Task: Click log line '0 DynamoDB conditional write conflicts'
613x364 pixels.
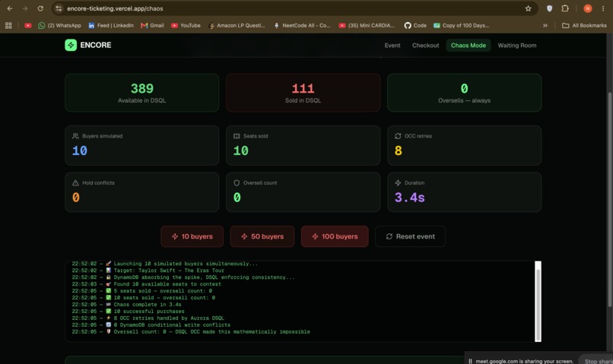Action: pos(172,325)
